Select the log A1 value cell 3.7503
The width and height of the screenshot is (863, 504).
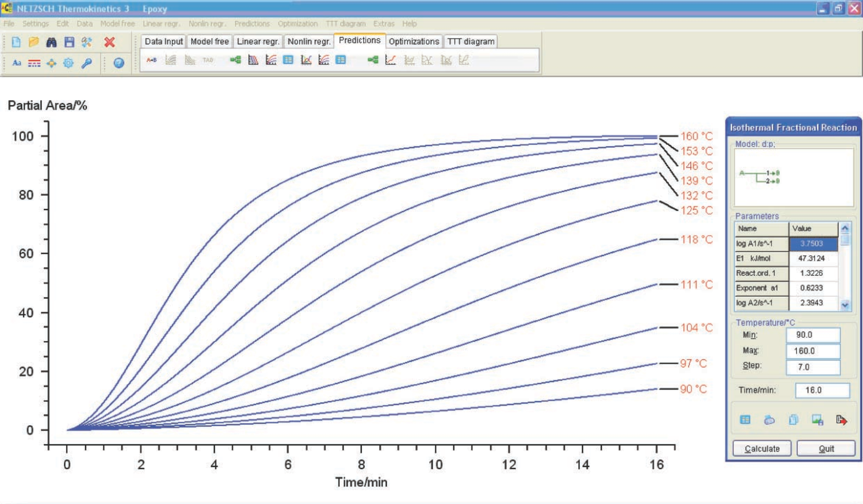813,244
